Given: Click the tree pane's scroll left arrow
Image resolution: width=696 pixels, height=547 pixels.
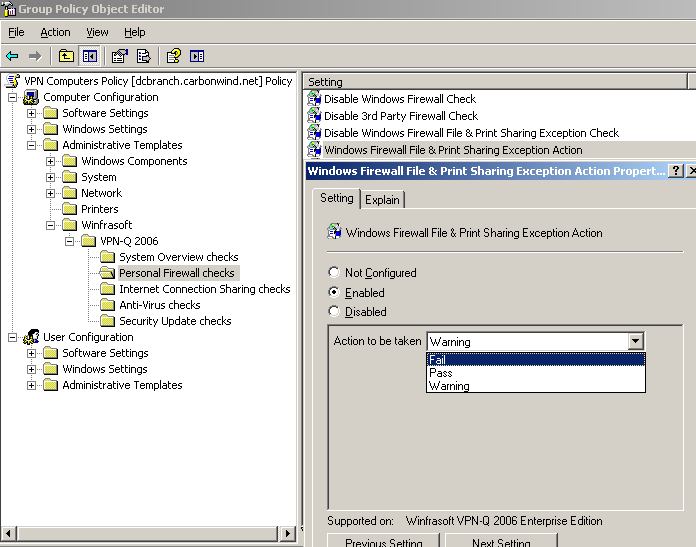Looking at the screenshot, I should click(8, 533).
